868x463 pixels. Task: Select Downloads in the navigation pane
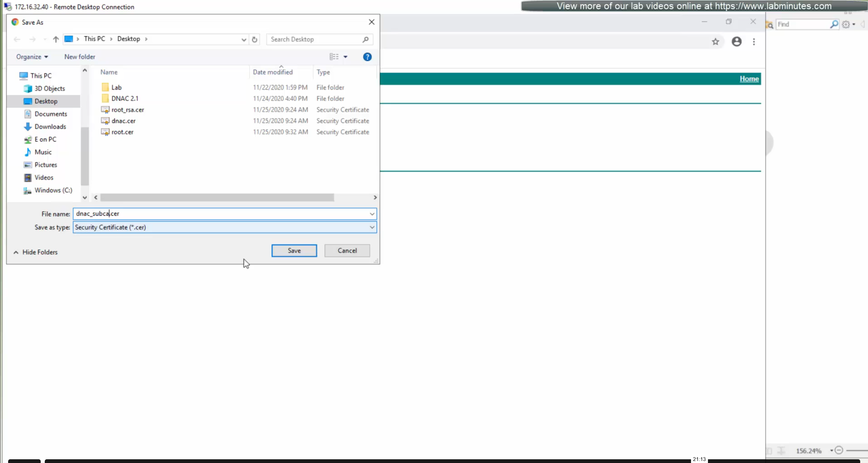[50, 127]
